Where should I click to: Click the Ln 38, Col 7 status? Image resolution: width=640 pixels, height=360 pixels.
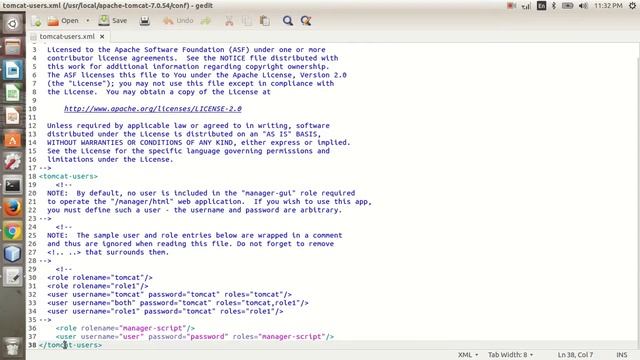tap(575, 355)
